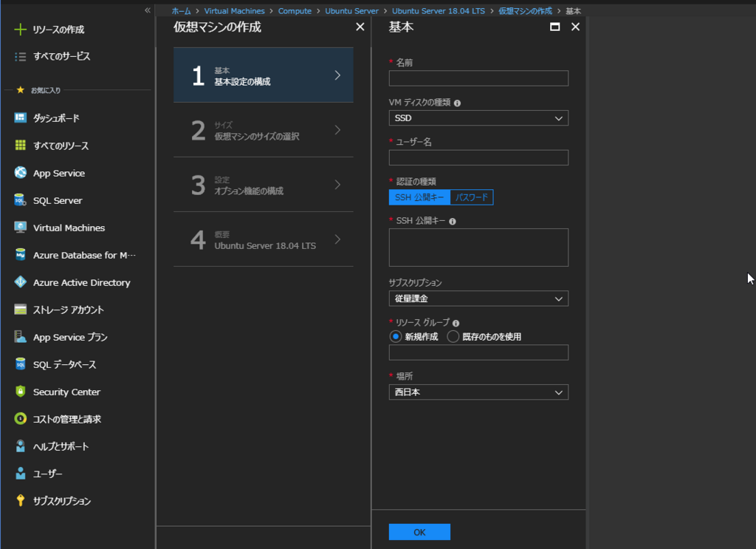Go to Ubuntu Server breadcrumb link

click(x=351, y=10)
